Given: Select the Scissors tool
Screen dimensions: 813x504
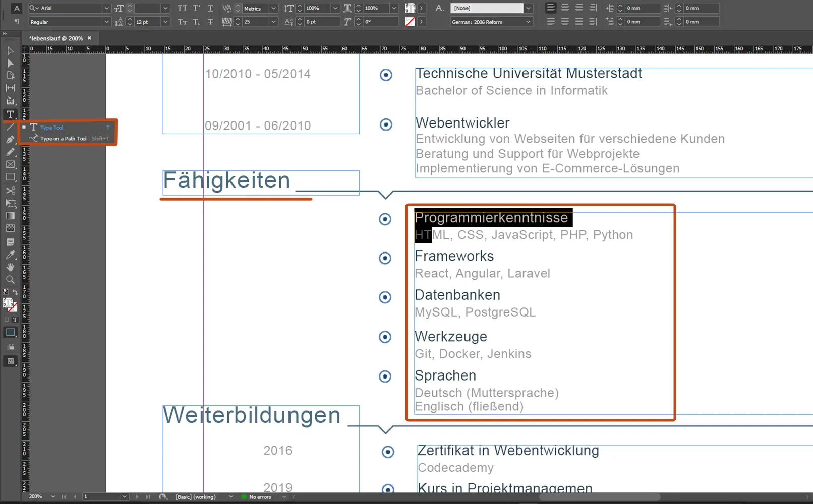Looking at the screenshot, I should (x=10, y=191).
